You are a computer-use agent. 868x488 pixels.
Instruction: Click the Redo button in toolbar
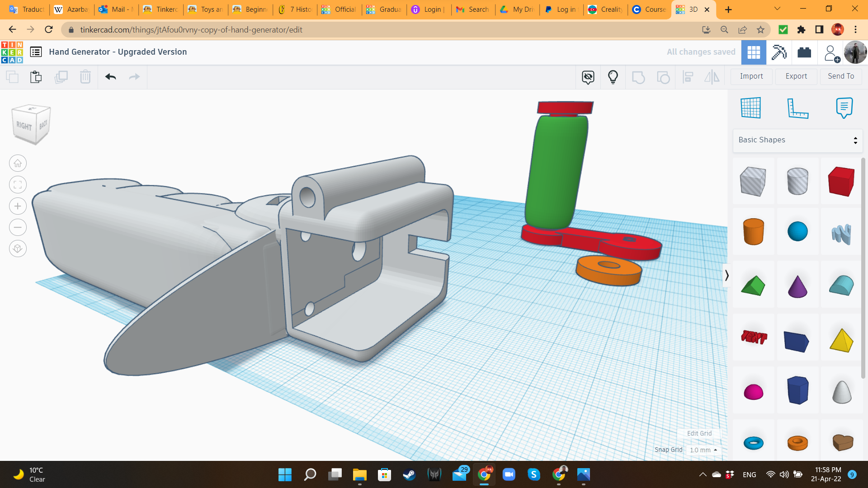(134, 76)
